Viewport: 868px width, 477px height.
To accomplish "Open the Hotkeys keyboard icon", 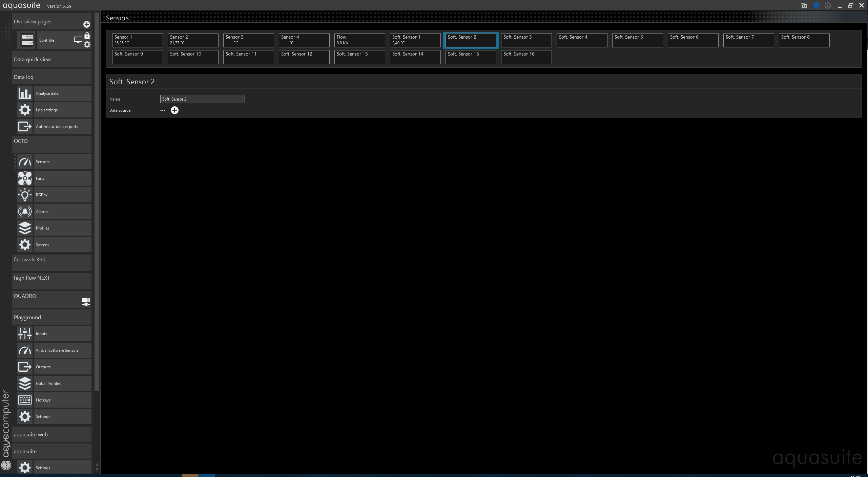I will point(25,400).
